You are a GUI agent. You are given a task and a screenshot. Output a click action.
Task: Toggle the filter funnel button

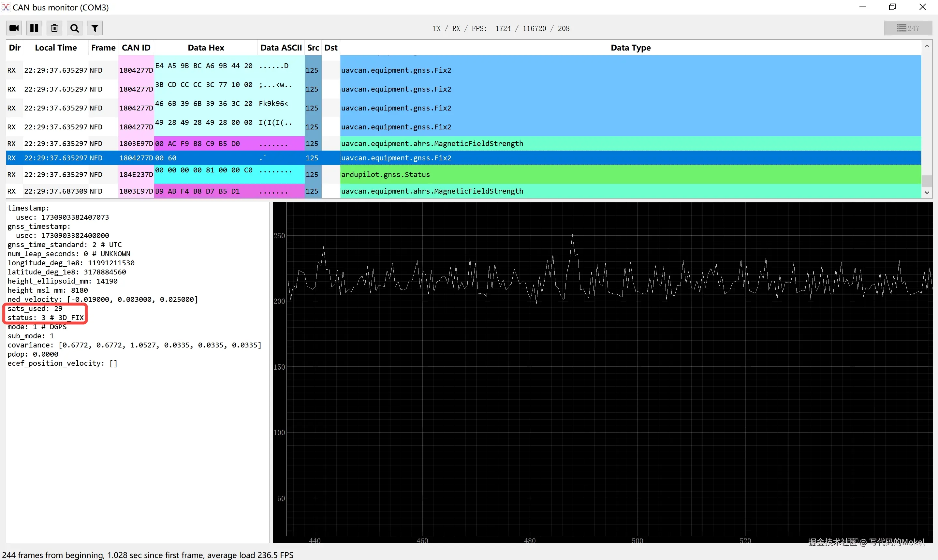pyautogui.click(x=95, y=28)
